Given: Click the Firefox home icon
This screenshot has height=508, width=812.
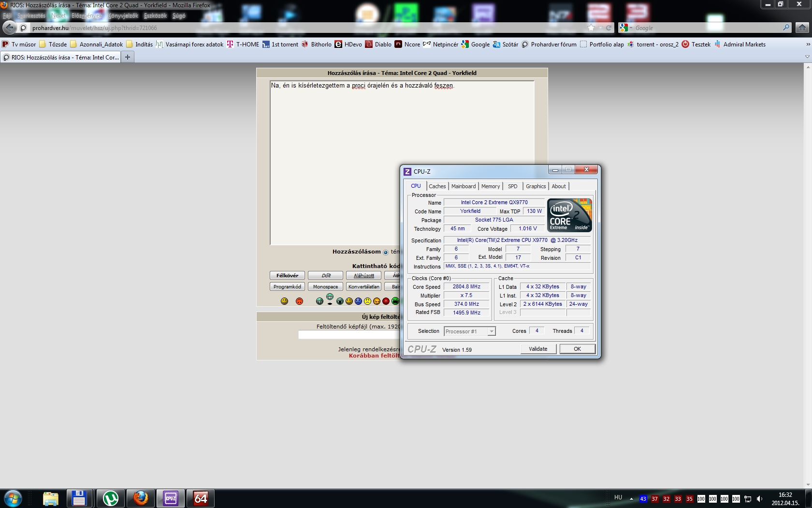Looking at the screenshot, I should click(x=802, y=28).
